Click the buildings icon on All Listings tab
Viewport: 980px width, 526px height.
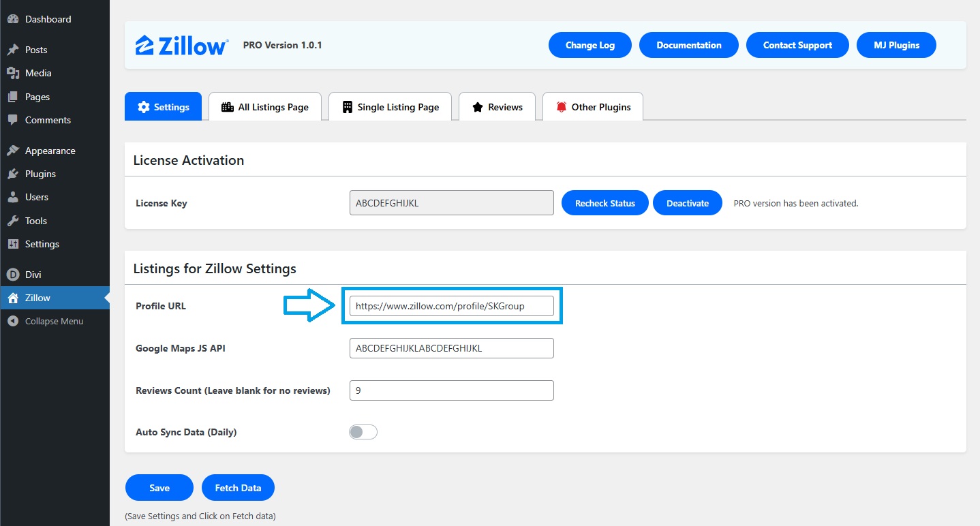point(228,107)
